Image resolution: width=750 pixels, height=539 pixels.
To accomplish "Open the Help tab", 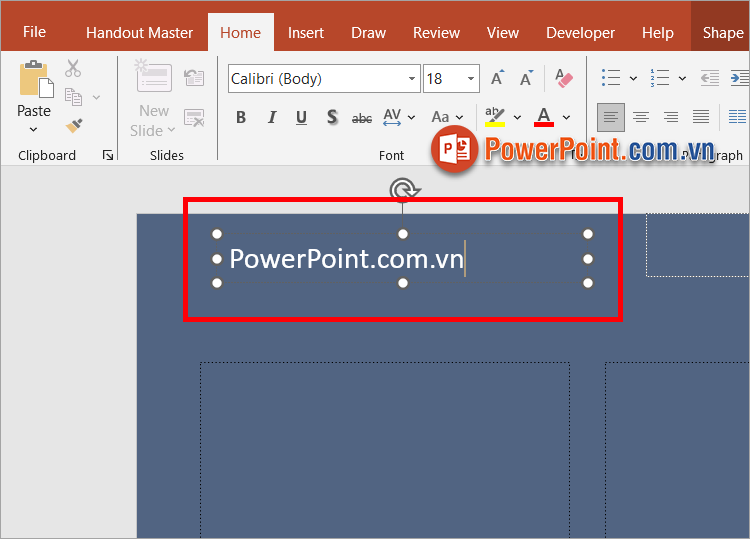I will (658, 33).
